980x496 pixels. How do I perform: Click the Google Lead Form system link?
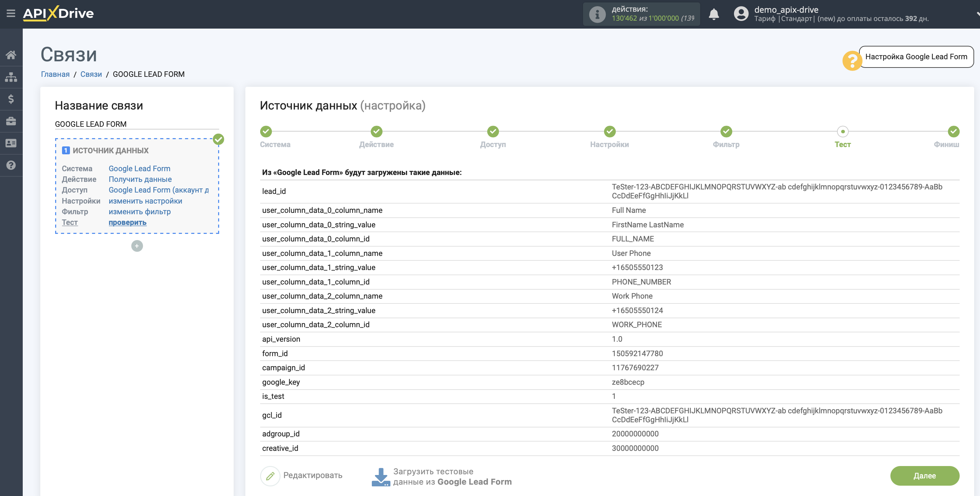[x=139, y=168]
